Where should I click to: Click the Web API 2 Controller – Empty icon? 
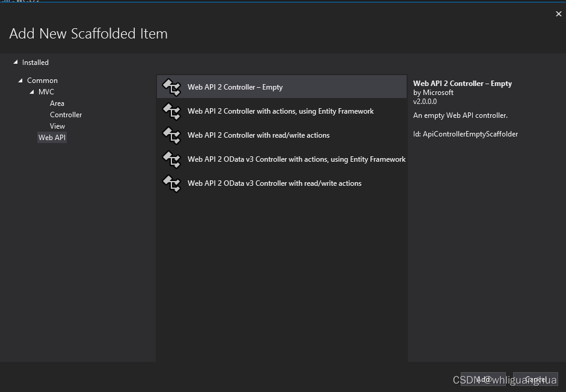coord(171,87)
